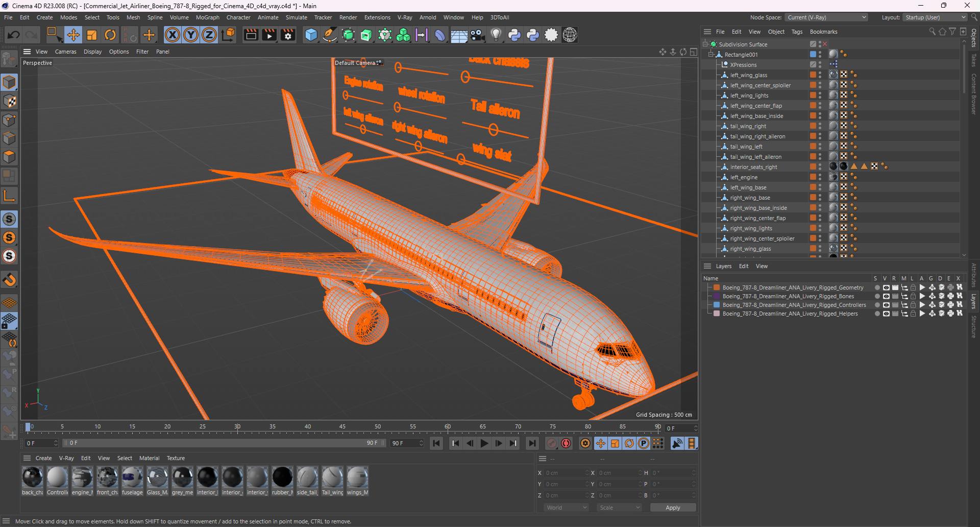The height and width of the screenshot is (527, 980).
Task: Click the Rigged_Helpers layer color swatch
Action: click(x=717, y=314)
